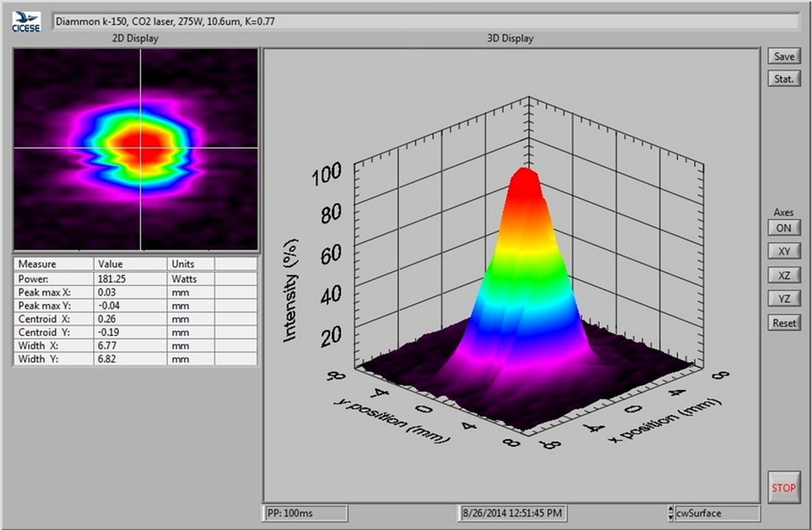This screenshot has height=530, width=812.
Task: Click the CICESE logo icon
Action: pos(26,22)
